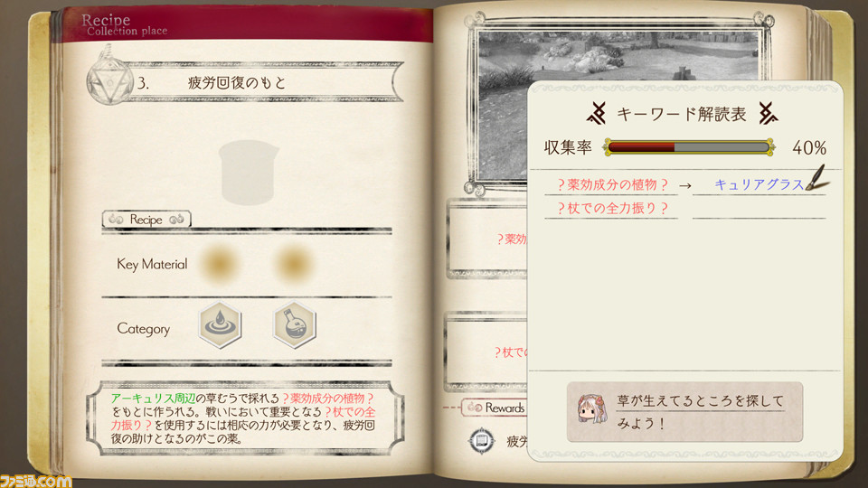This screenshot has height=488, width=868.
Task: Click the flask potion category icon
Action: 295,324
